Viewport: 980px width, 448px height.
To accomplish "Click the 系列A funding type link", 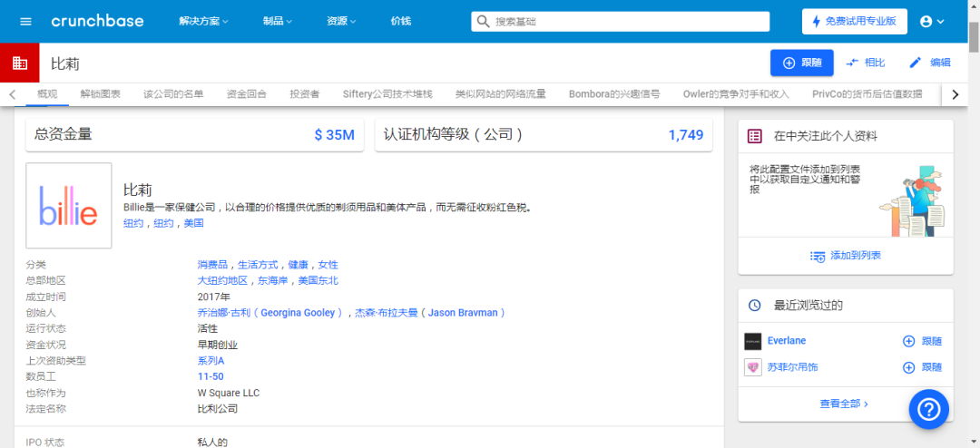I will point(211,361).
